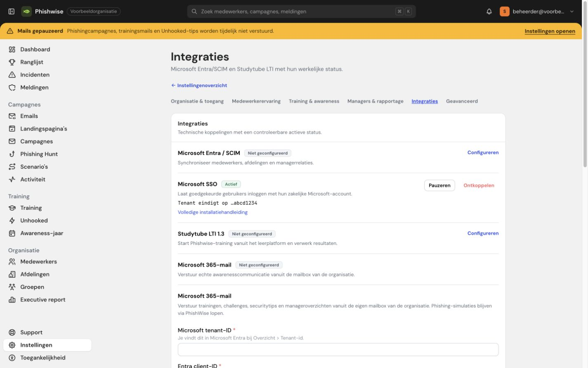588x368 pixels.
Task: Go to the Geavanceerd tab
Action: tap(462, 101)
